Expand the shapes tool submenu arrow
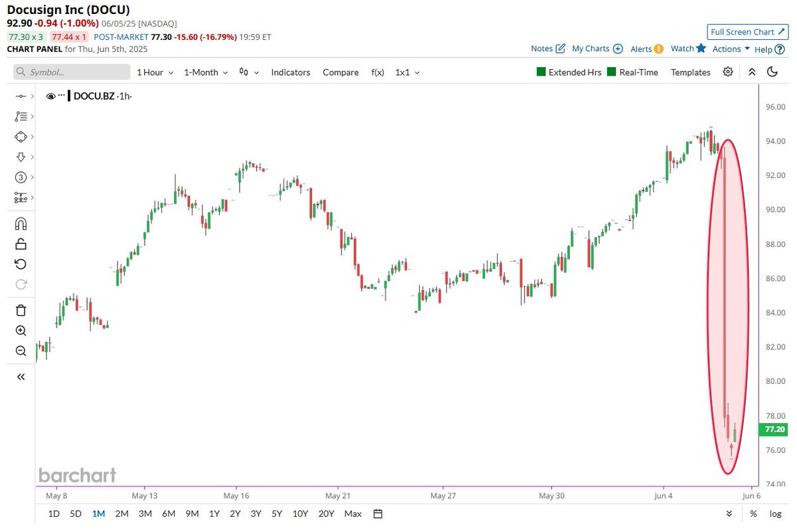The width and height of the screenshot is (797, 532). click(x=31, y=137)
